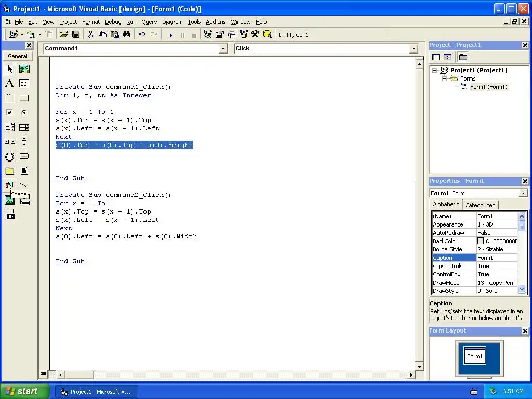The image size is (532, 399).
Task: Switch to Procedure View at code window bottom
Action: tap(43, 374)
